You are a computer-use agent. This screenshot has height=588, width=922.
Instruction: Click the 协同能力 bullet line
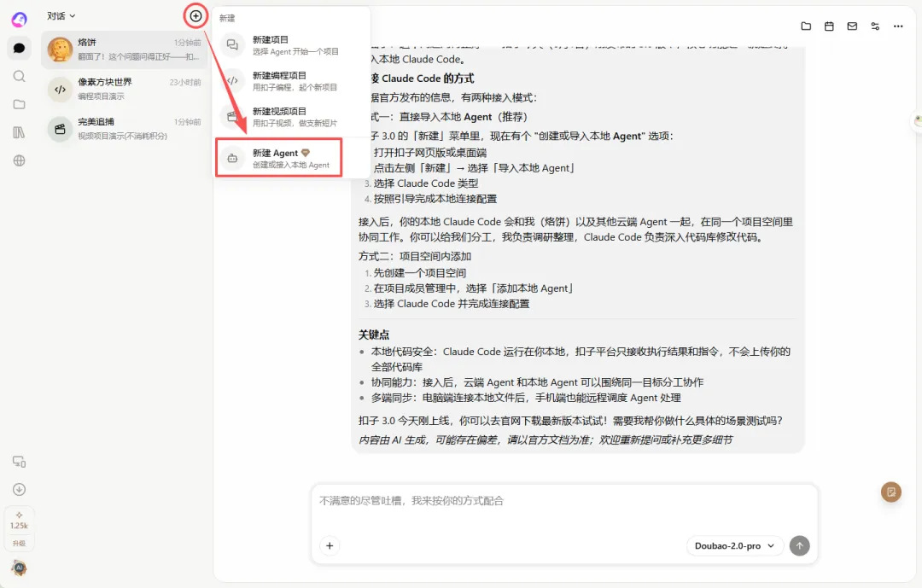click(x=537, y=382)
